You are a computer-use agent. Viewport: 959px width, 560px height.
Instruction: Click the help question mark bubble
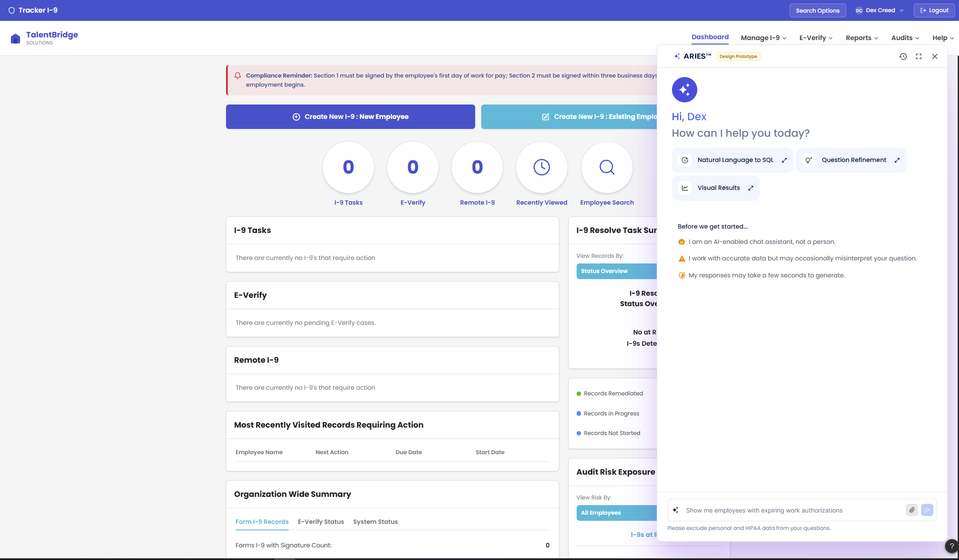click(x=952, y=546)
